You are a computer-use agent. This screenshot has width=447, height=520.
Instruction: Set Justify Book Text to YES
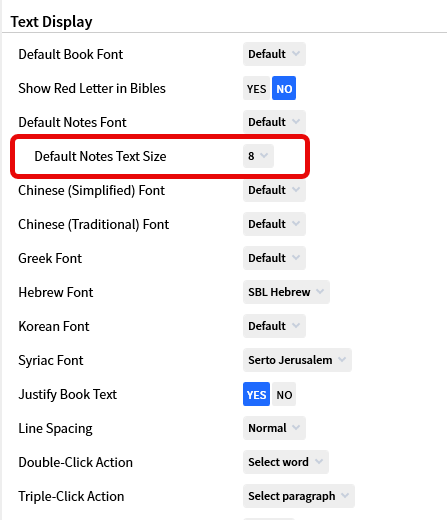(256, 394)
